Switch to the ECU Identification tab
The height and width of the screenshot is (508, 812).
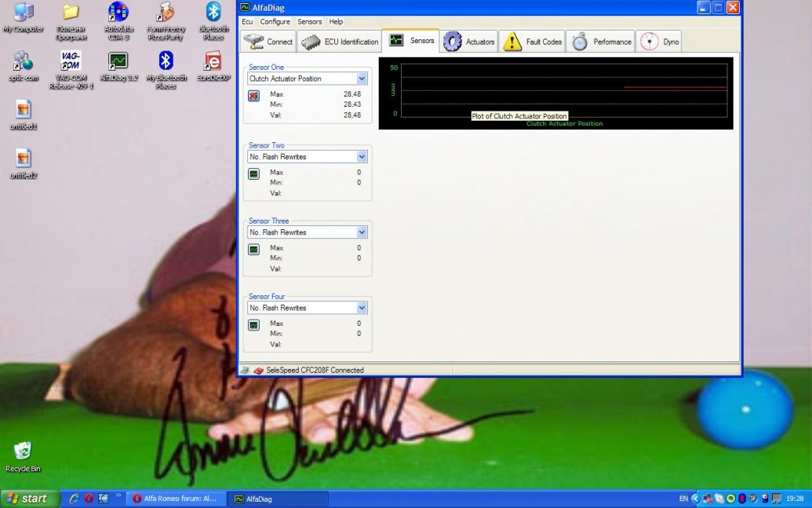pos(340,42)
